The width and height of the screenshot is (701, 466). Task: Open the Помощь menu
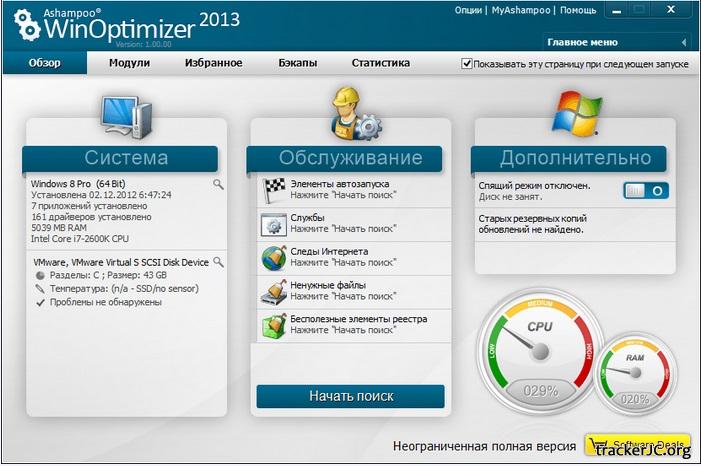pos(578,10)
